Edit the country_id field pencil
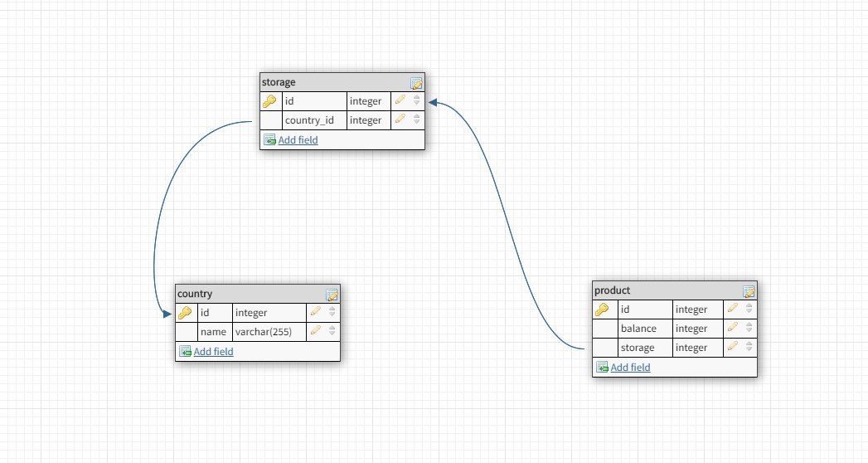This screenshot has height=463, width=868. [x=400, y=119]
